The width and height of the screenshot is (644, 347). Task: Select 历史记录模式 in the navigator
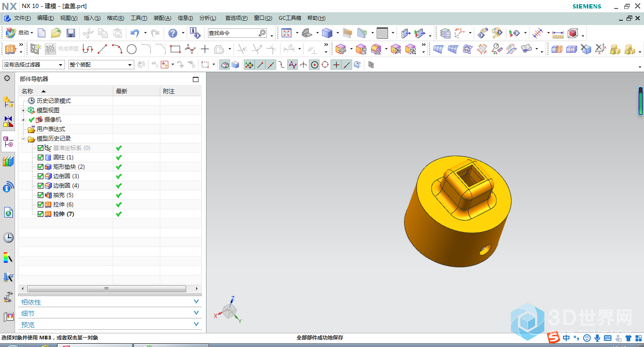(x=54, y=101)
